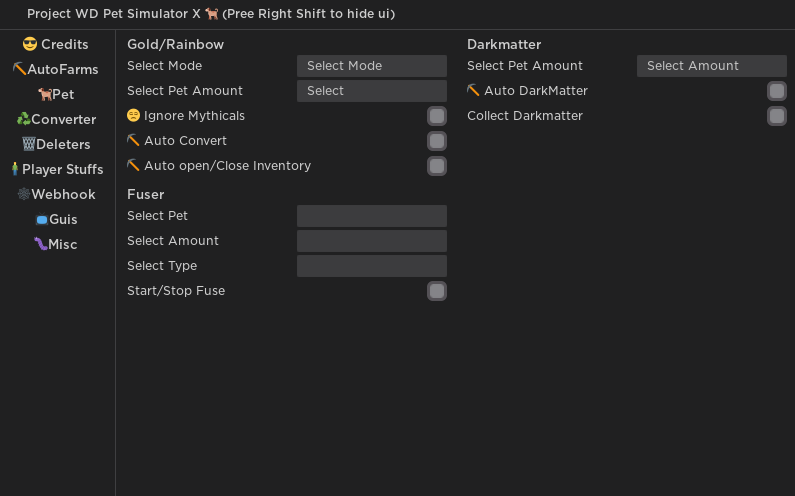Enable Auto DarkMatter toggle
The height and width of the screenshot is (496, 795).
[777, 91]
